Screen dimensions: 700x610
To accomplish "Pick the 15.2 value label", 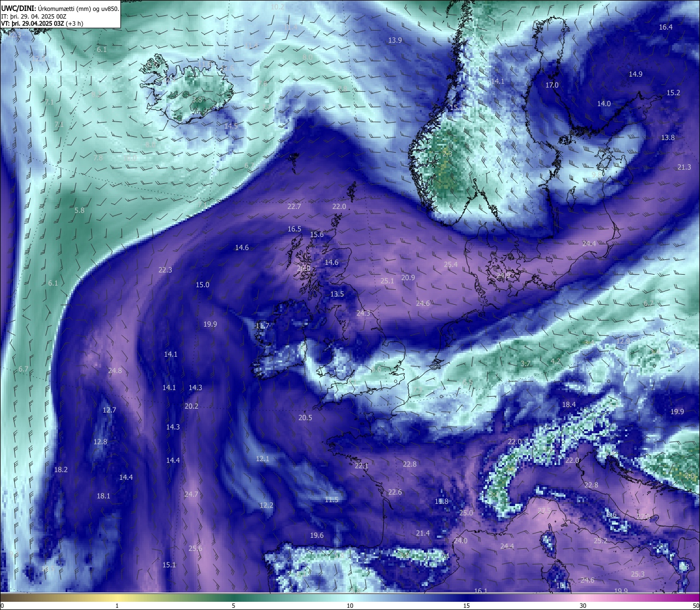I will [673, 92].
